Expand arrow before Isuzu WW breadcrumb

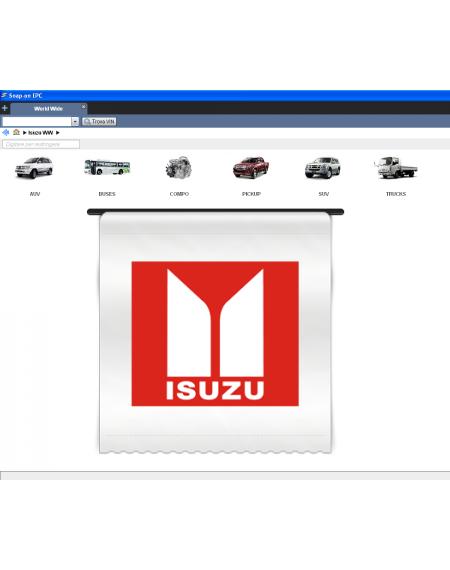point(25,133)
